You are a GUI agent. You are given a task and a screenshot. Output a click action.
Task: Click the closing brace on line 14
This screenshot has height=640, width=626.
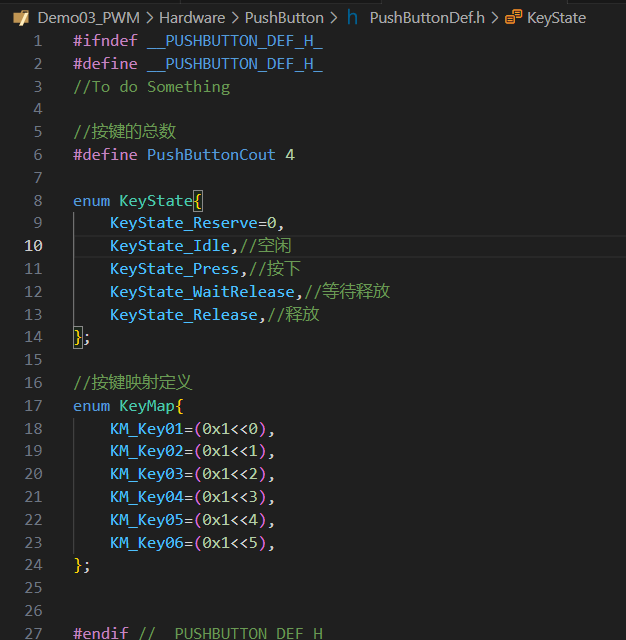(78, 338)
